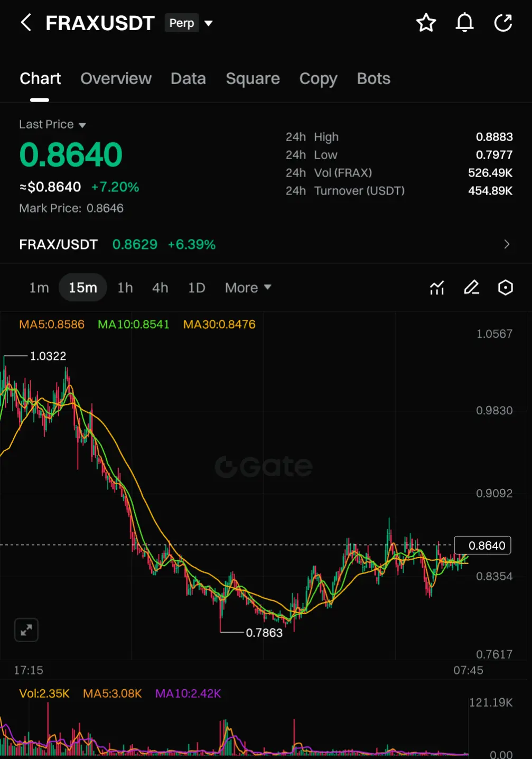Screen dimensions: 532x759
Task: Go back using the left arrow
Action: (x=26, y=23)
